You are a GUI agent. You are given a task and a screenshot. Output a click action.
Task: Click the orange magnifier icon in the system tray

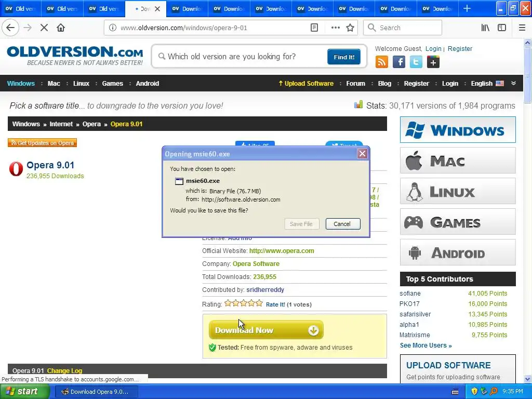coord(494,392)
